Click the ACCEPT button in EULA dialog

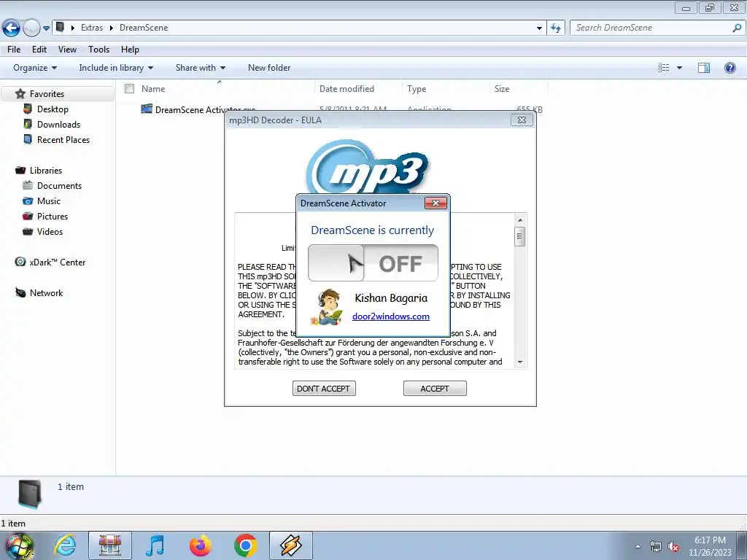pyautogui.click(x=435, y=389)
